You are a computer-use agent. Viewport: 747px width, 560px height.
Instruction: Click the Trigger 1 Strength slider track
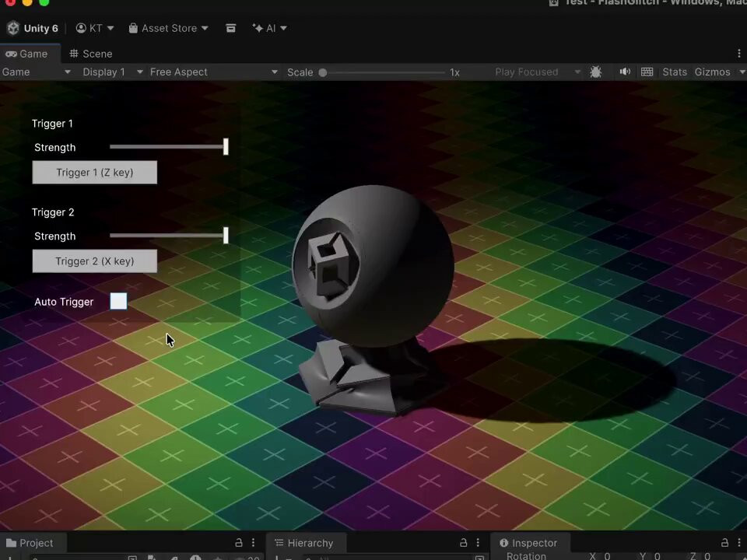pyautogui.click(x=167, y=146)
